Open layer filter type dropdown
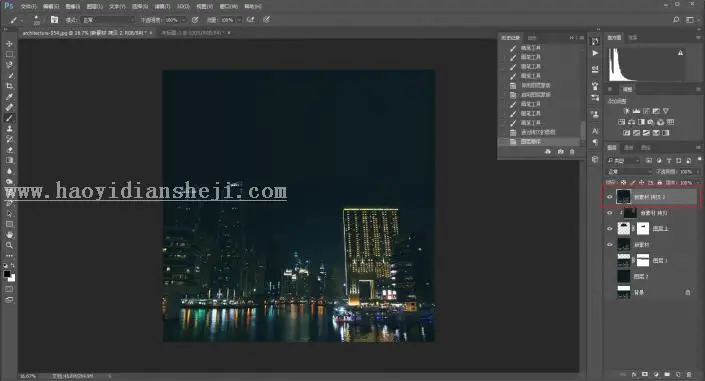This screenshot has height=381, width=705. tap(623, 160)
